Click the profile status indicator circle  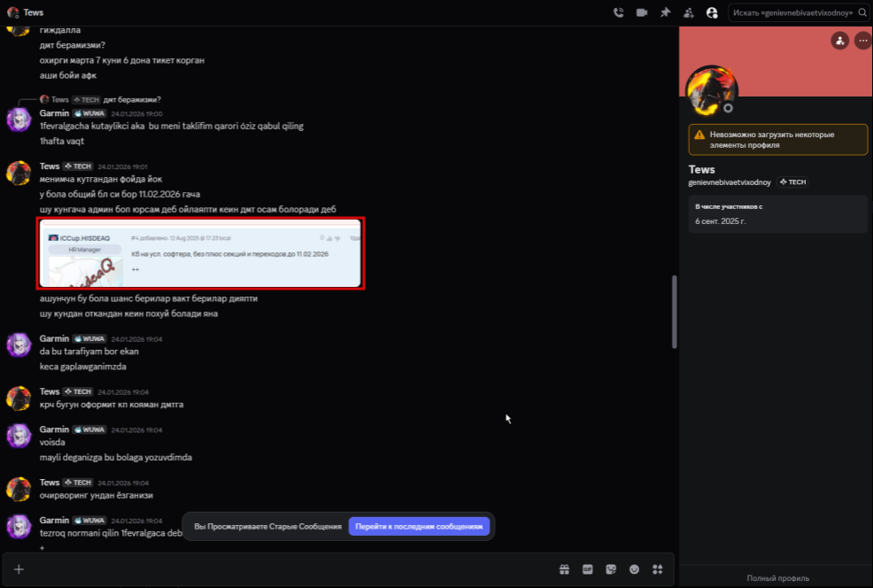pos(728,108)
